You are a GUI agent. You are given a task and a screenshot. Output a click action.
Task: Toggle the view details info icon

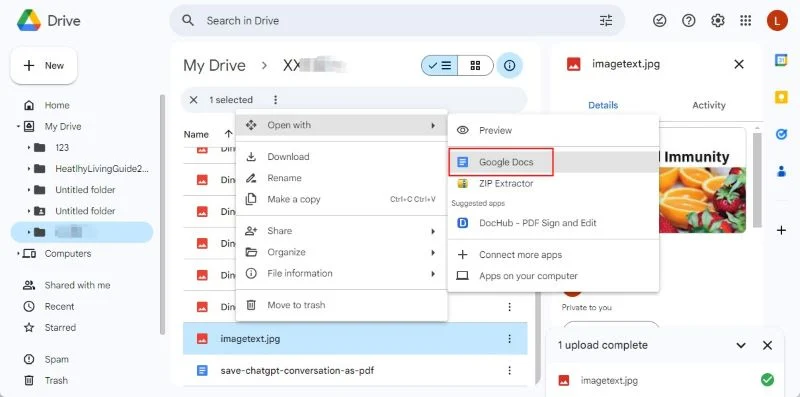(509, 65)
